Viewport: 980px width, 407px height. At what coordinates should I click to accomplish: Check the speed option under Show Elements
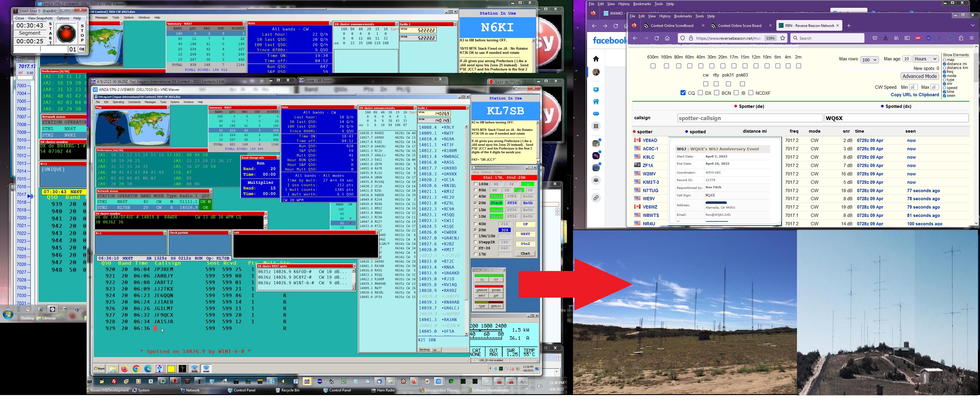(945, 88)
